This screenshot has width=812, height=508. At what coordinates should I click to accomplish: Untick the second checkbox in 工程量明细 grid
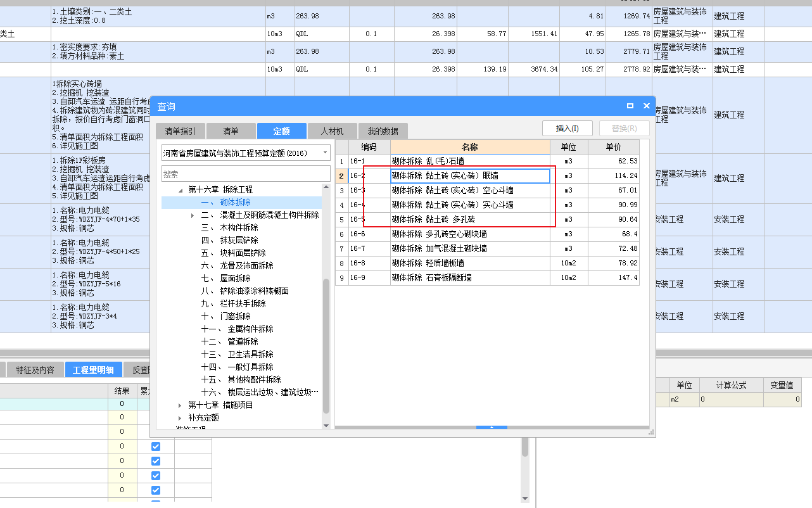[x=156, y=461]
